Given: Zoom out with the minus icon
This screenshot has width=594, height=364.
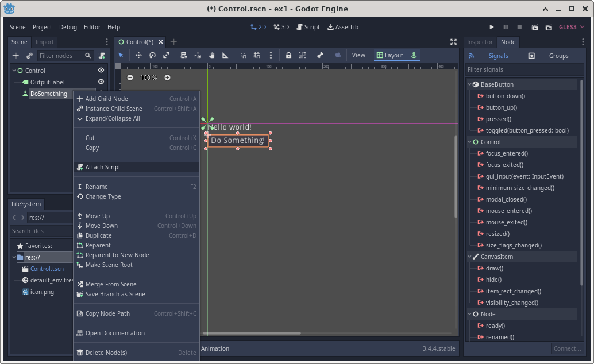Looking at the screenshot, I should pyautogui.click(x=130, y=78).
